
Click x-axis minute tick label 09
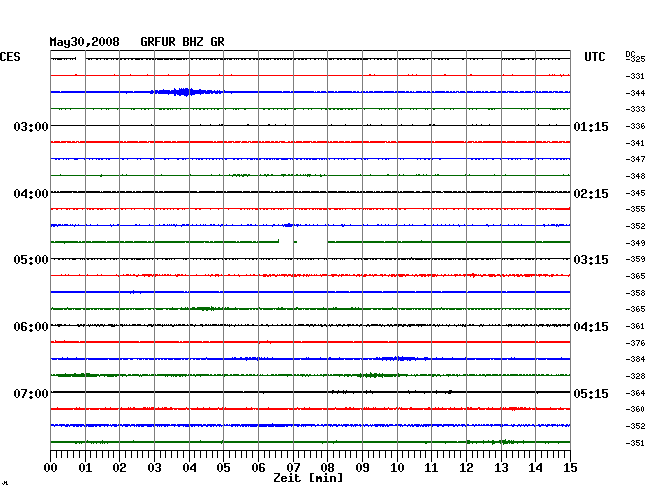tap(362, 468)
